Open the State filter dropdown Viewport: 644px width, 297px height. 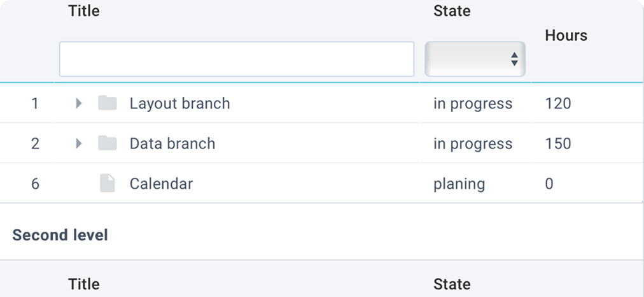(475, 59)
